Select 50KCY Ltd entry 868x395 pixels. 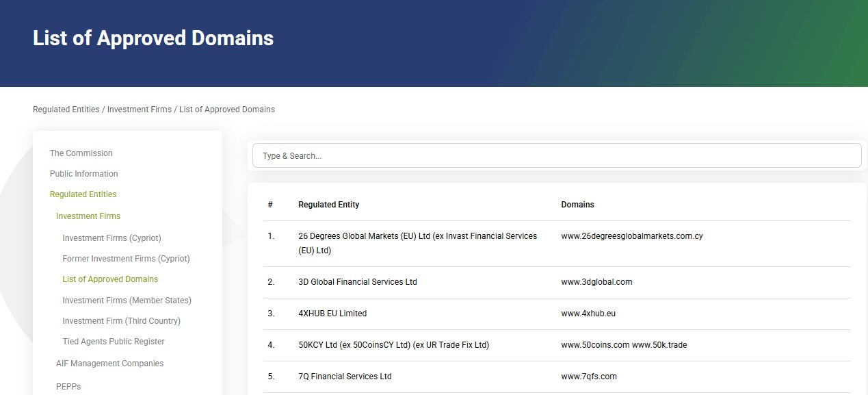[394, 345]
